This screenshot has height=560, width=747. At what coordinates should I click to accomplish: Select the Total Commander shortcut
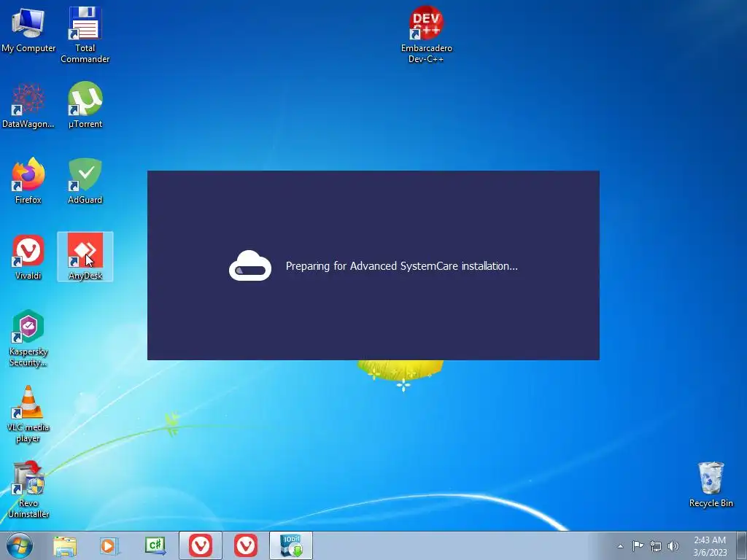point(85,35)
